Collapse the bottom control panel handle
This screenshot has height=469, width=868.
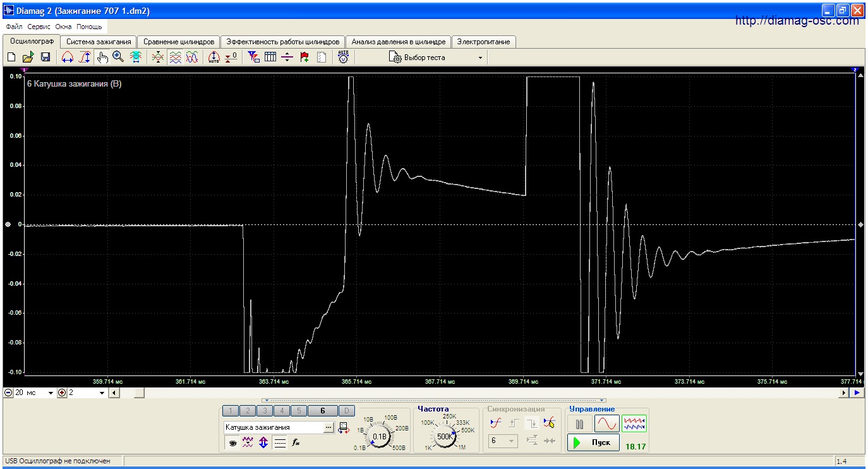pyautogui.click(x=433, y=400)
